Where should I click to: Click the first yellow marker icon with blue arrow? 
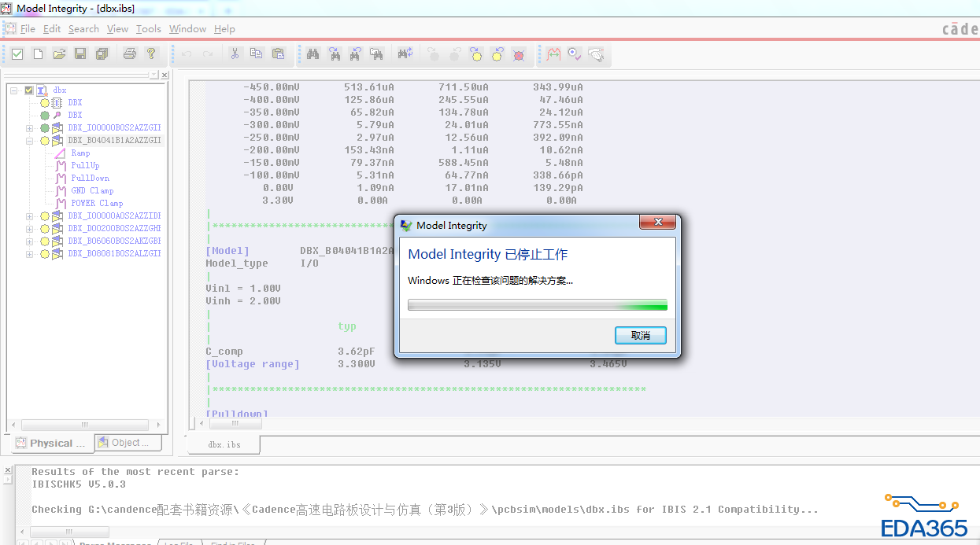pos(475,54)
